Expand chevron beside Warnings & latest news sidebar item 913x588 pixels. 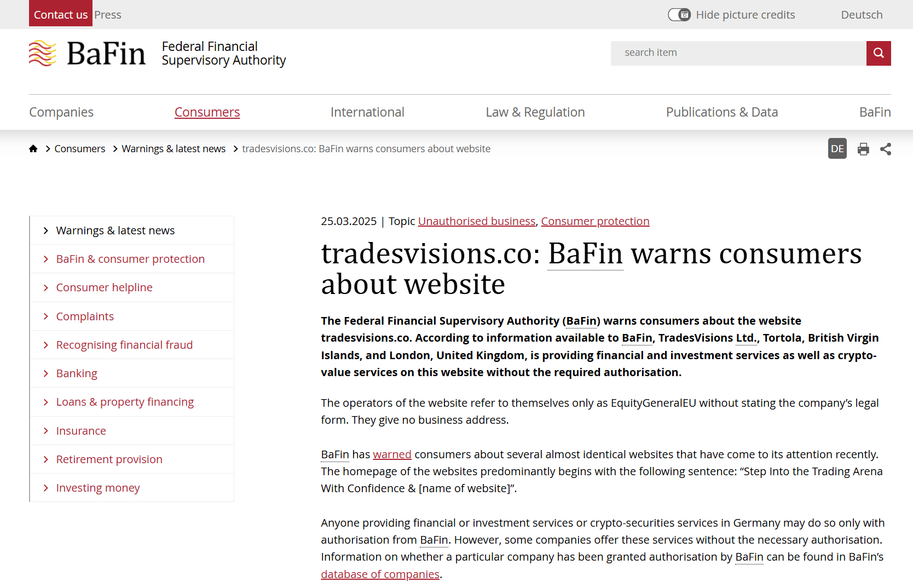[46, 230]
